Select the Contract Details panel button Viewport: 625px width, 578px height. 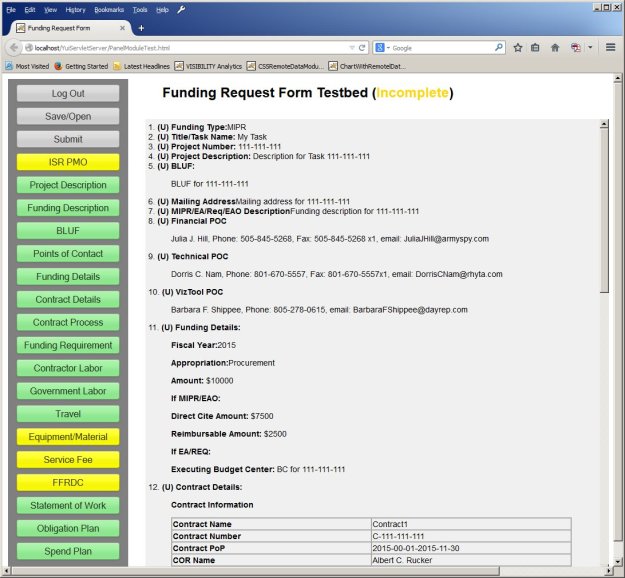coord(68,299)
